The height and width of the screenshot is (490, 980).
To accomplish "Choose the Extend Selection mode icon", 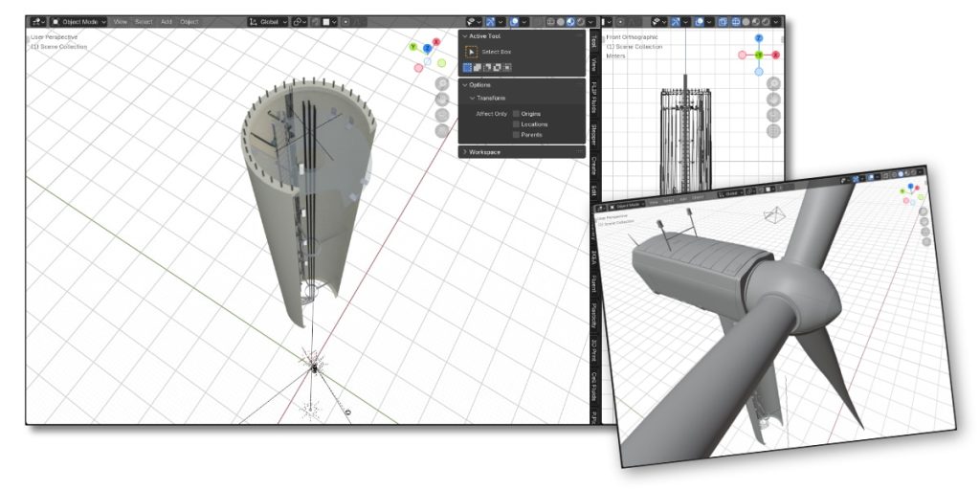I will 477,68.
